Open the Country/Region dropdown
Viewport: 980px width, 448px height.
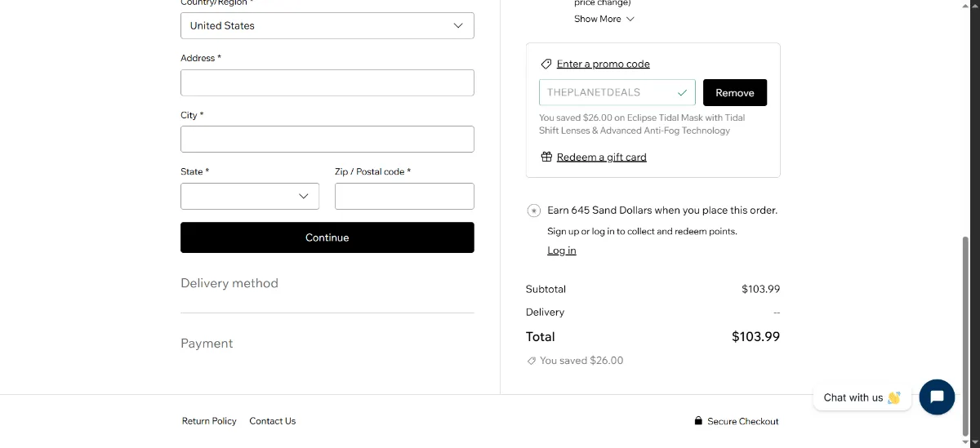coord(327,25)
